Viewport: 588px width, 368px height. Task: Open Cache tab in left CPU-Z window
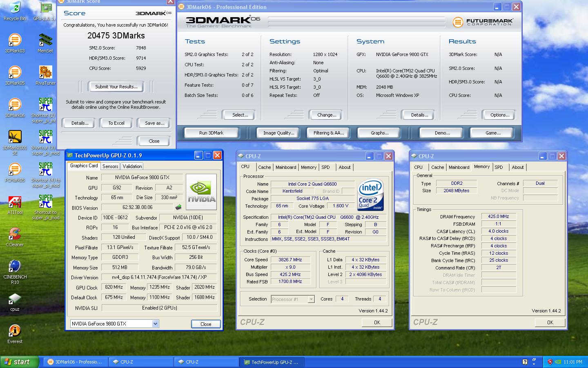click(x=264, y=167)
